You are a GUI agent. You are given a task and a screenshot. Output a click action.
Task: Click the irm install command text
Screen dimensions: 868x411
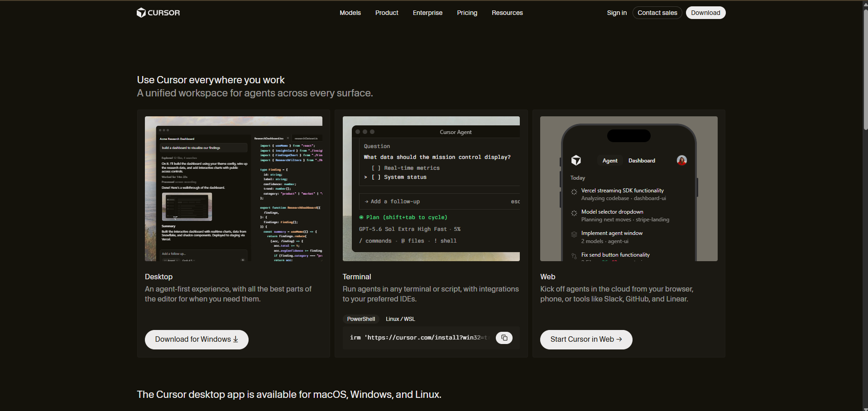(420, 338)
